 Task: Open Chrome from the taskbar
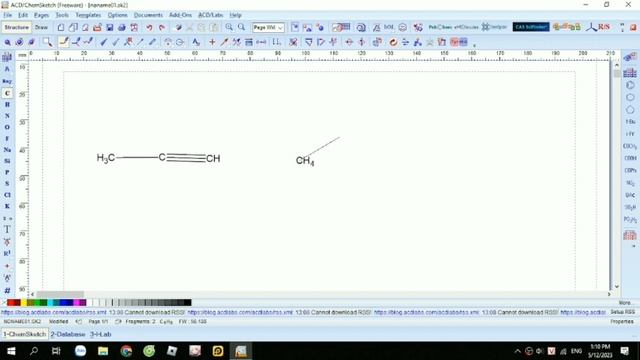126,351
